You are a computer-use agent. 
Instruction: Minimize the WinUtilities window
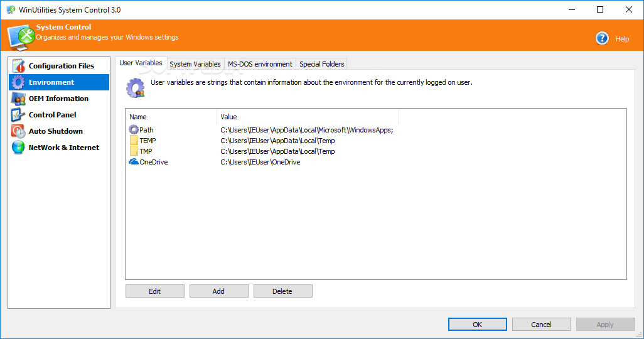pyautogui.click(x=572, y=9)
